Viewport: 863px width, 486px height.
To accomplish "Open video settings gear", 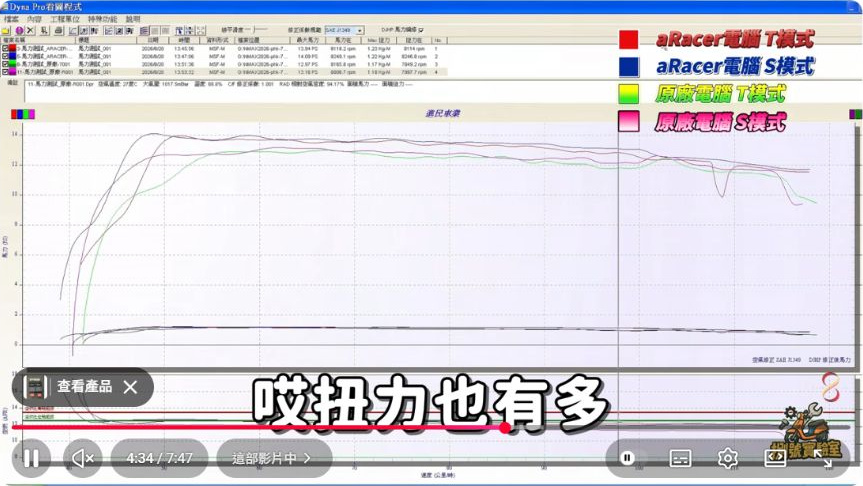I will coord(728,458).
